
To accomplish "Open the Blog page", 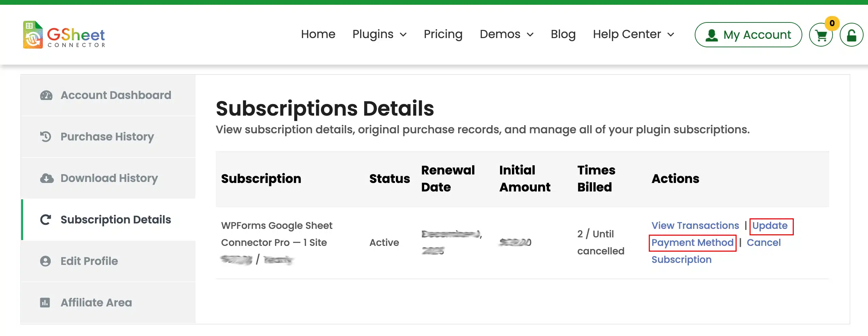I will [563, 34].
